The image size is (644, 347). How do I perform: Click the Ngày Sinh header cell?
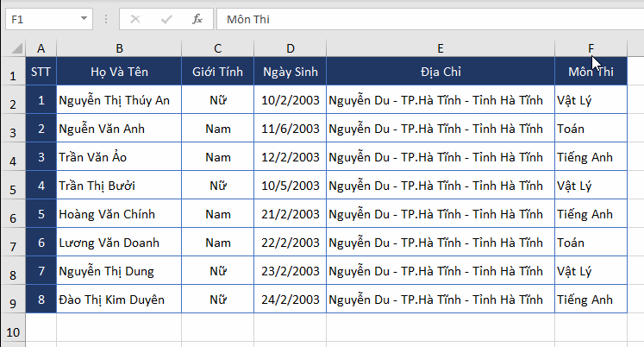(x=291, y=72)
